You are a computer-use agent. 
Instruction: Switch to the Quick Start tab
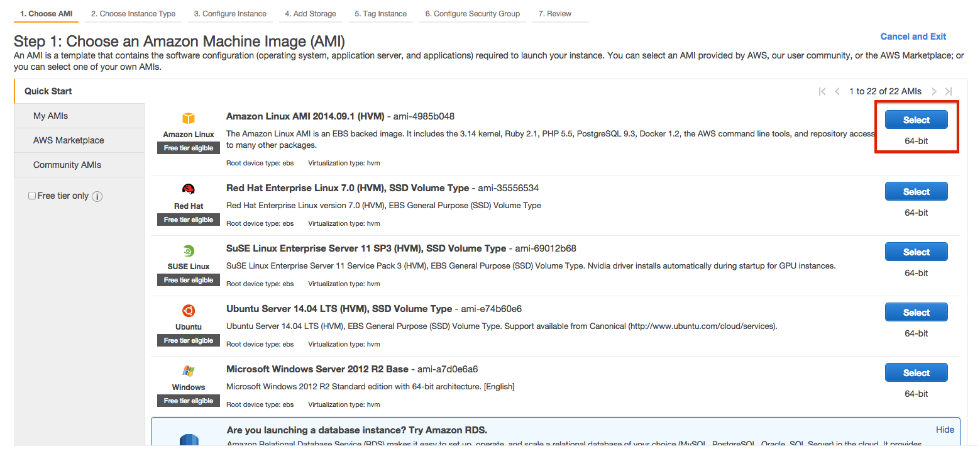79,91
